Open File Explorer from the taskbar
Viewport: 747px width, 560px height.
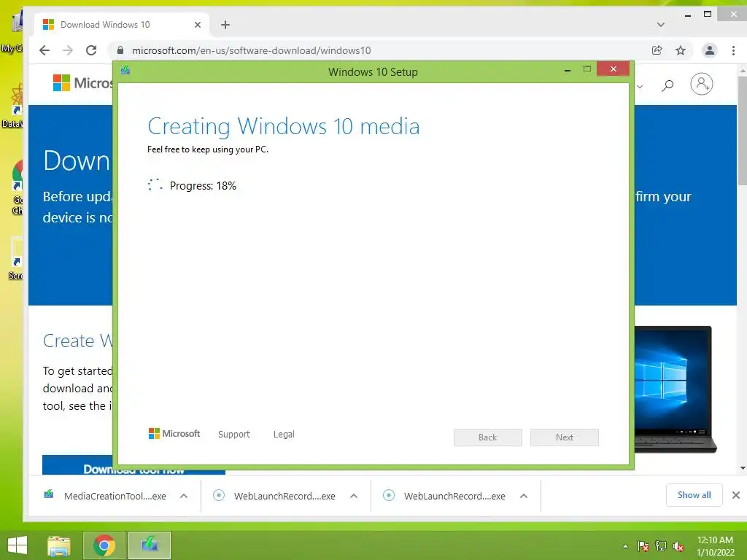tap(59, 545)
